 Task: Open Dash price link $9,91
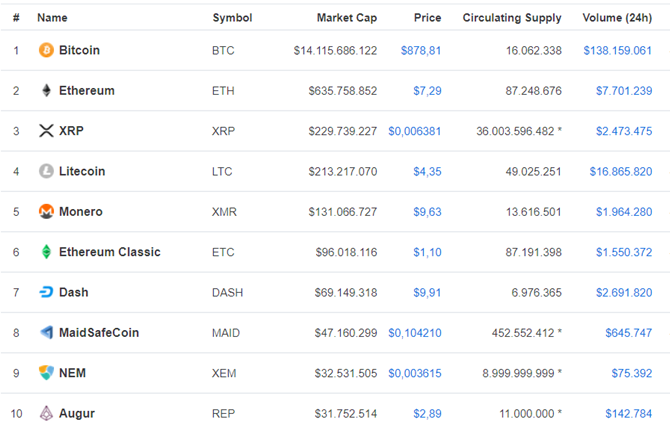pos(427,293)
